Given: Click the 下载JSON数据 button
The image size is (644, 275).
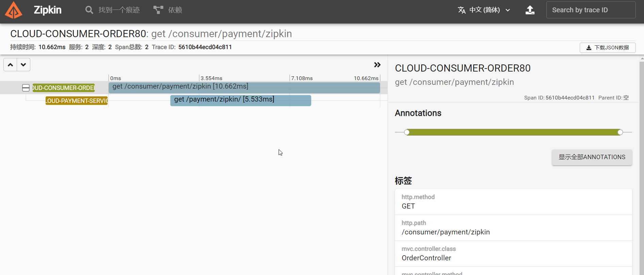Looking at the screenshot, I should (x=608, y=48).
